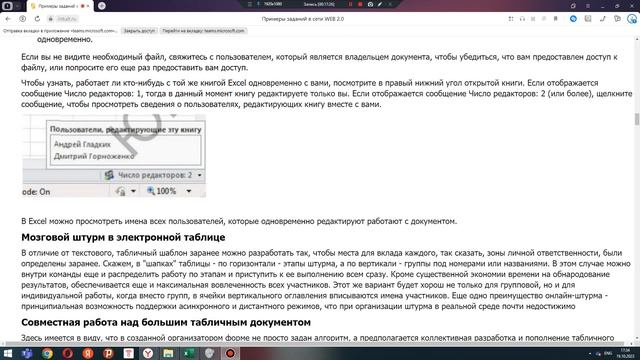This screenshot has height=360, width=640.
Task: Open Microsoft Teams from taskbar
Action: tap(27, 353)
